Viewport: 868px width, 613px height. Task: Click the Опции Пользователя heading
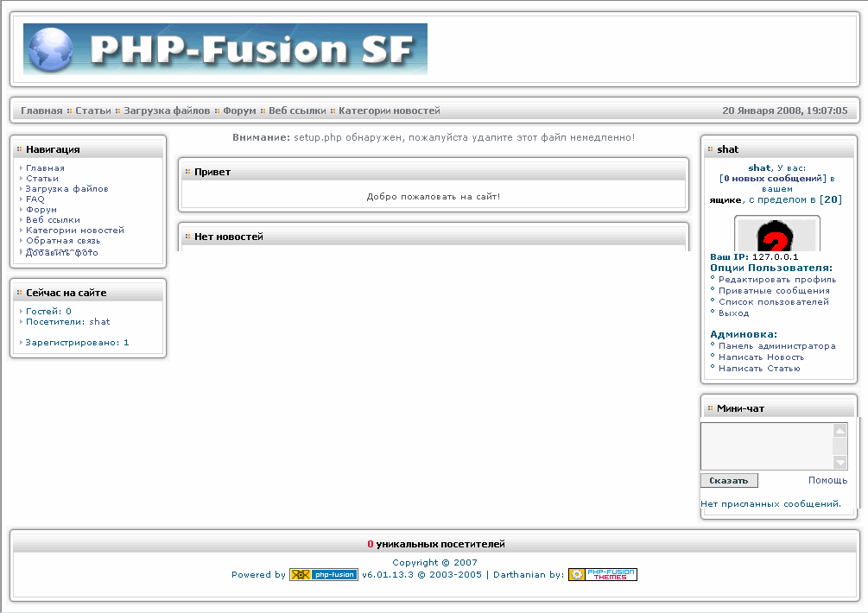click(x=771, y=269)
